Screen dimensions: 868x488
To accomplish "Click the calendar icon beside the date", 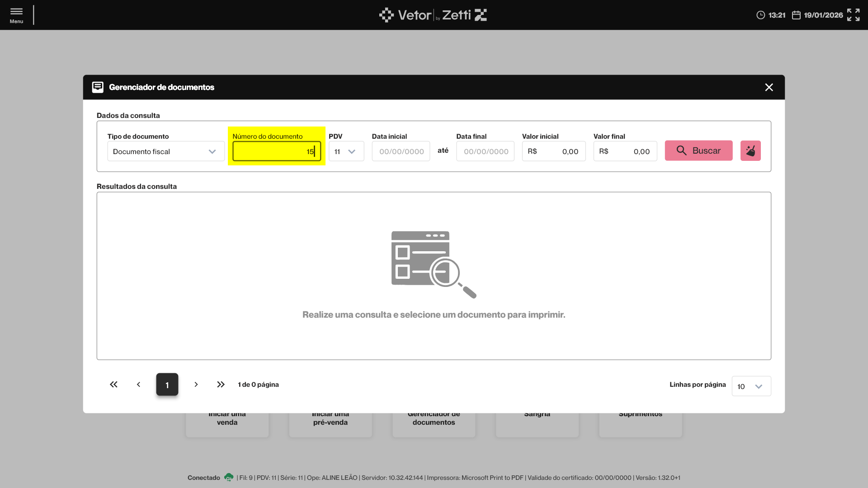I will [x=796, y=15].
